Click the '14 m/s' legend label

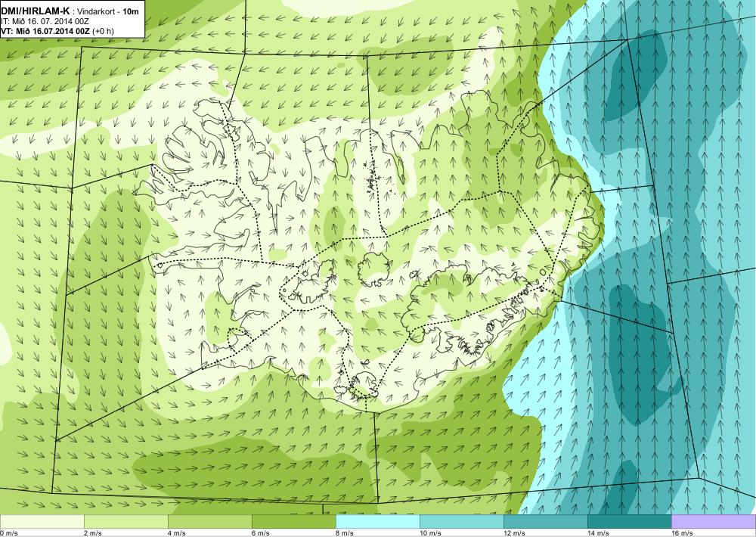coord(598,532)
